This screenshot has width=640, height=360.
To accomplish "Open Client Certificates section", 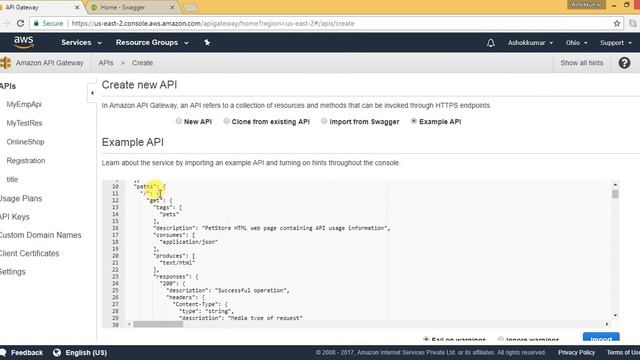I will (29, 253).
